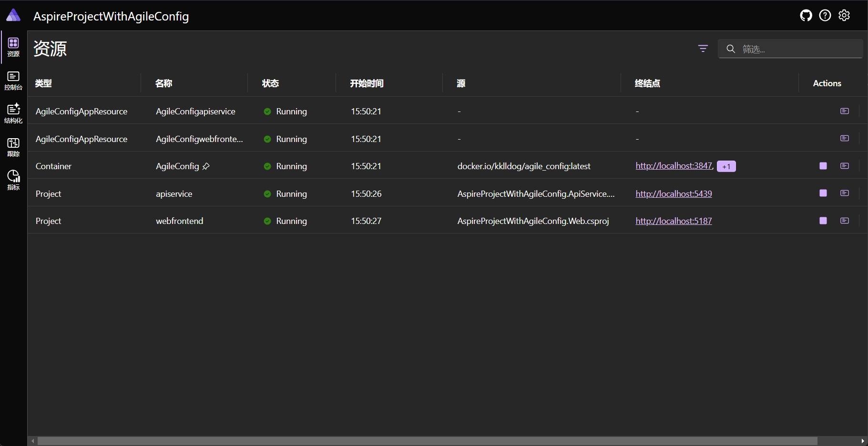Switch to the 结构化 structured logs page
The image size is (868, 446).
[13, 113]
